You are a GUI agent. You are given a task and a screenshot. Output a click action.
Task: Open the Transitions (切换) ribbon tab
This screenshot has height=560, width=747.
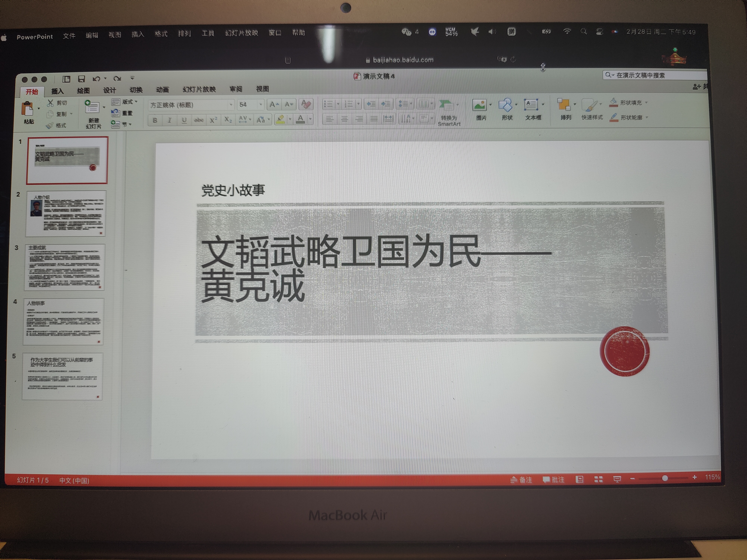(136, 90)
